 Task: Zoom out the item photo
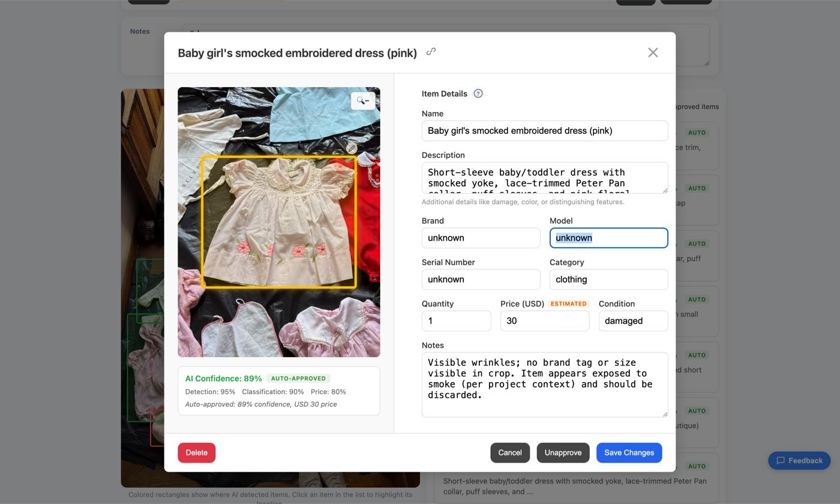(363, 101)
